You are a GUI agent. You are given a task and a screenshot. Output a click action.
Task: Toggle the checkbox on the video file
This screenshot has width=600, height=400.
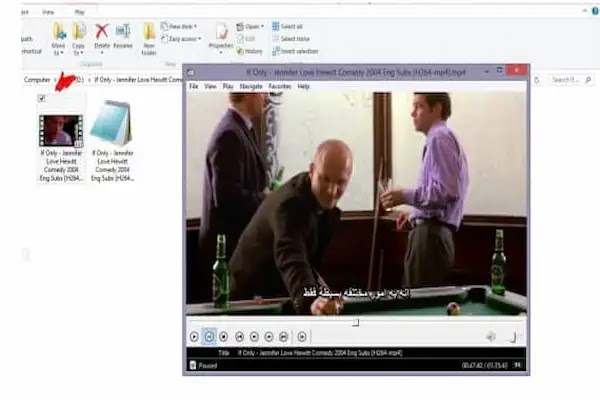click(42, 98)
